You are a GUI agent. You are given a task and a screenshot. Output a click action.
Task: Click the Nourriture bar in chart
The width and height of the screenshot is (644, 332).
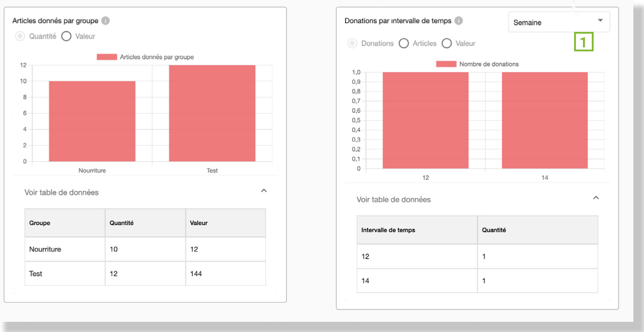(92, 121)
